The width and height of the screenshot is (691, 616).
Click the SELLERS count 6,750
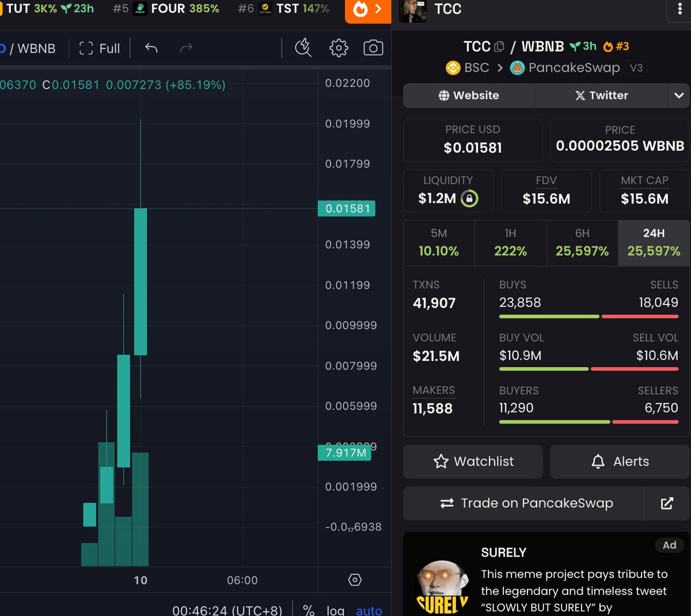click(661, 408)
